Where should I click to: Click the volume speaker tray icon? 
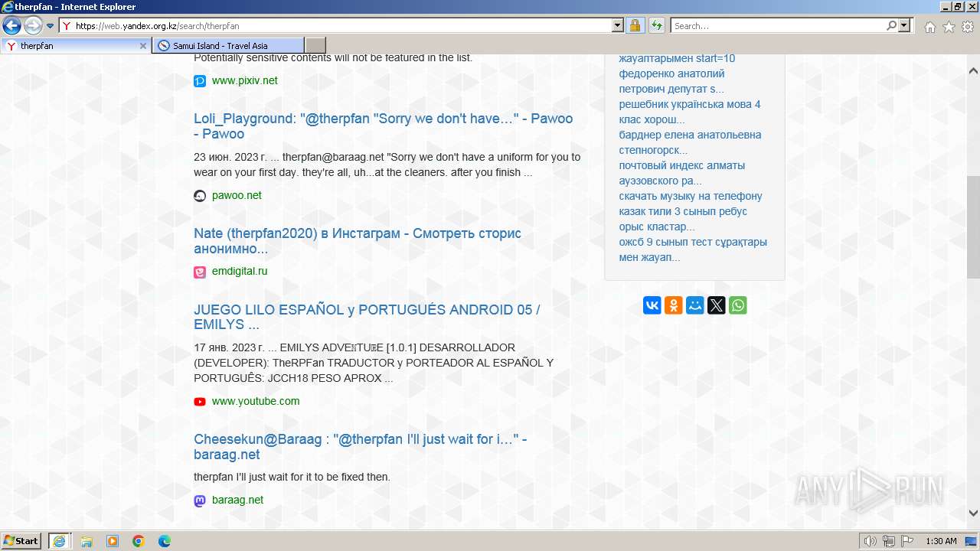(871, 541)
